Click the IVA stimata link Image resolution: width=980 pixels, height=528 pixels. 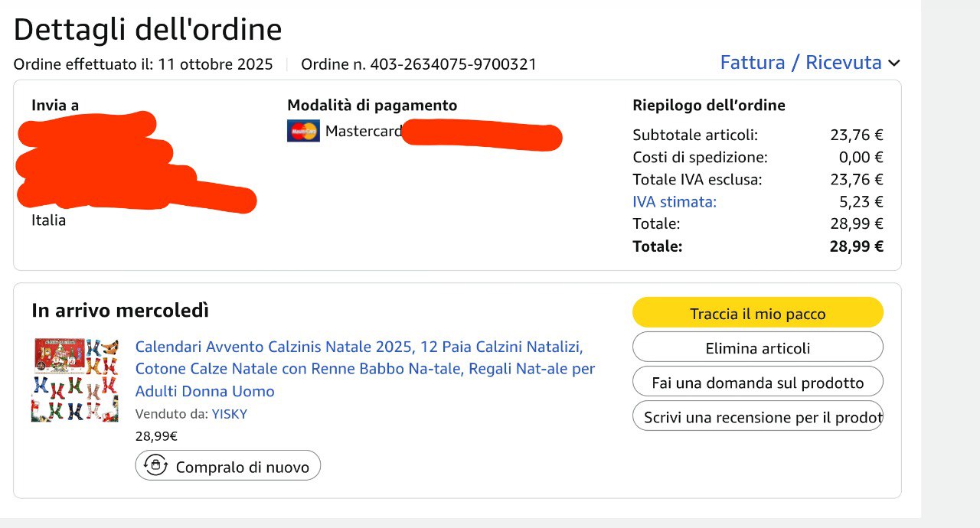(675, 202)
